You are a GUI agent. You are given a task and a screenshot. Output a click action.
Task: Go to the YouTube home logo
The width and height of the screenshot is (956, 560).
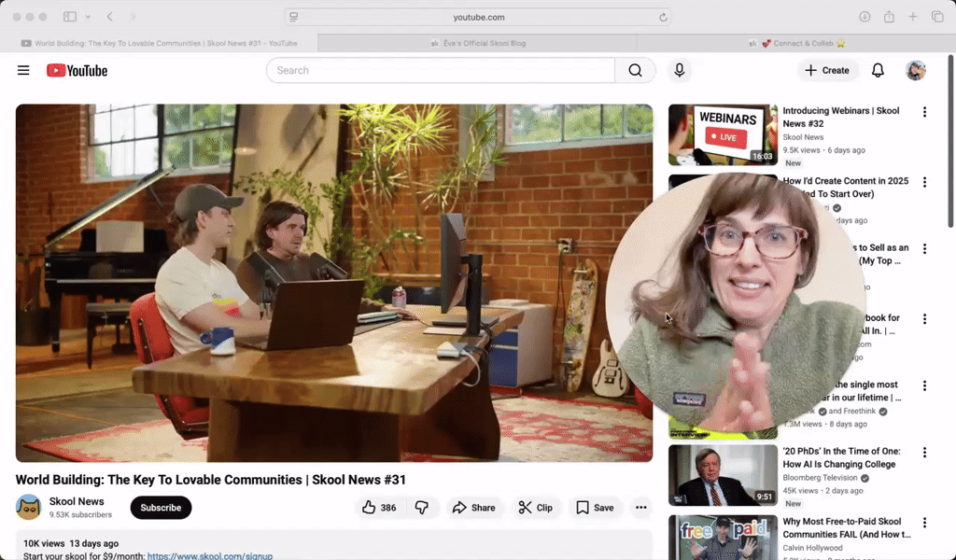click(77, 71)
